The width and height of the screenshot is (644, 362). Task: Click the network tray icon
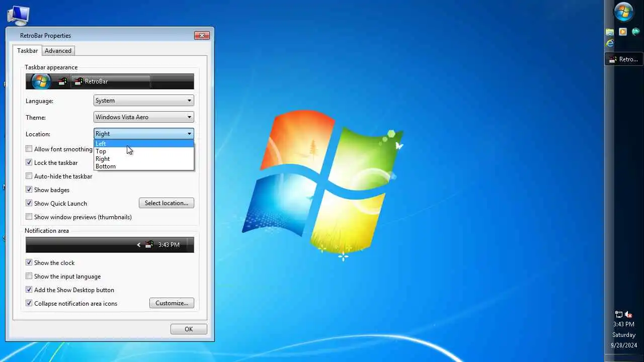pyautogui.click(x=619, y=315)
